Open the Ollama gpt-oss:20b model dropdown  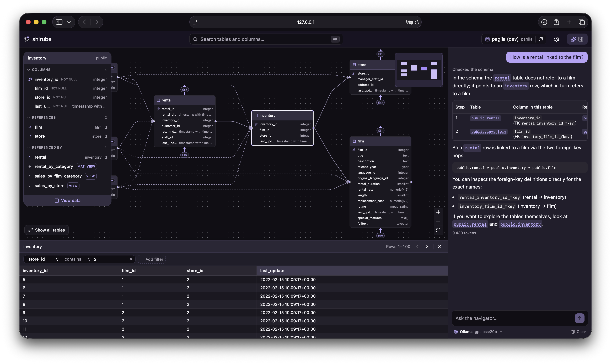coord(478,332)
